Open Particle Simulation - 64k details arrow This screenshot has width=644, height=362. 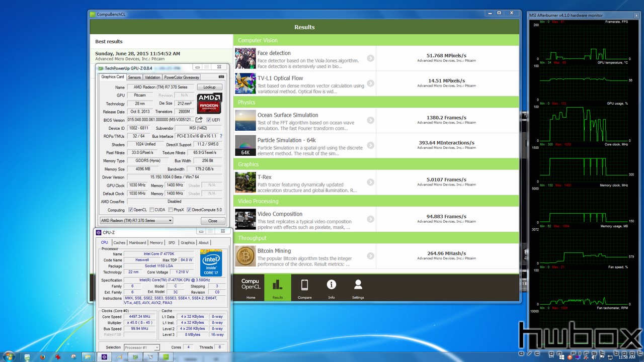(x=370, y=145)
